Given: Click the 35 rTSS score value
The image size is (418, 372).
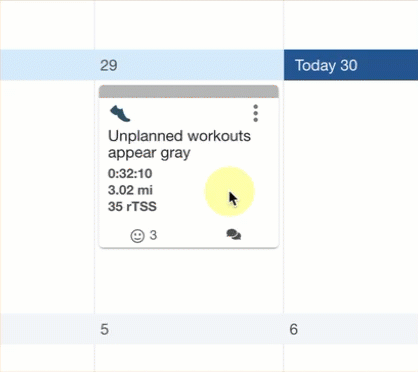Looking at the screenshot, I should tap(132, 206).
